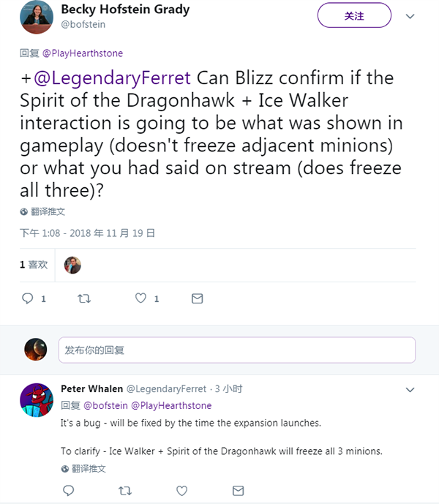Open Becky Hofstein Grady's profile picture

coord(37,17)
